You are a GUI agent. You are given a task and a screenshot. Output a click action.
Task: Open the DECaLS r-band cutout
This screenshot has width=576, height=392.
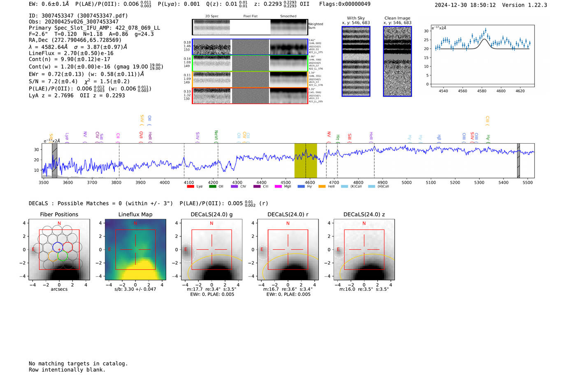pos(288,250)
